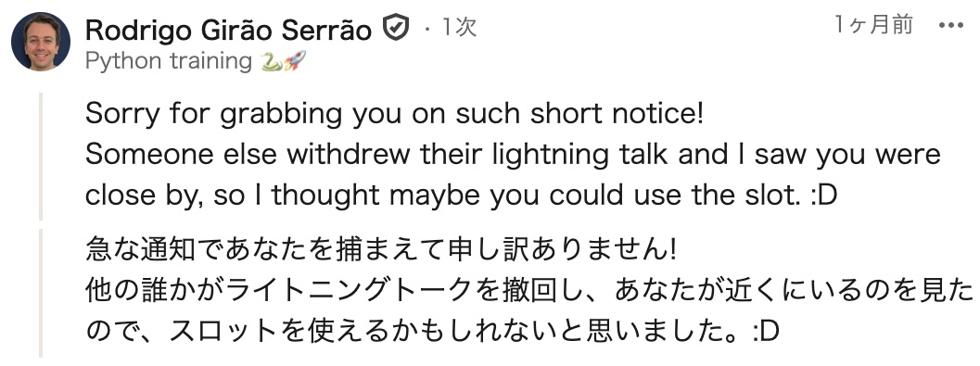
Task: Click the word ライトニングトーク in the translation
Action: (x=348, y=290)
